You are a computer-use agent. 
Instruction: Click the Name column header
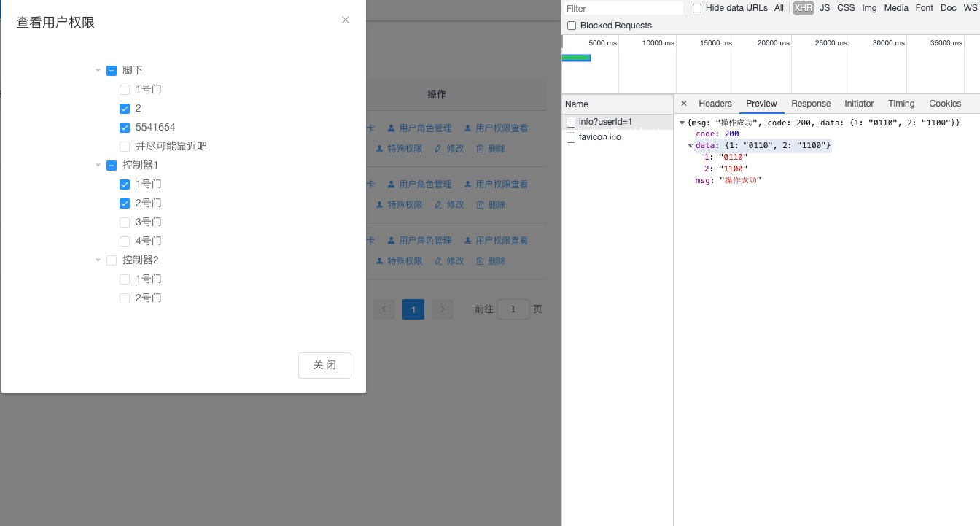click(x=618, y=104)
